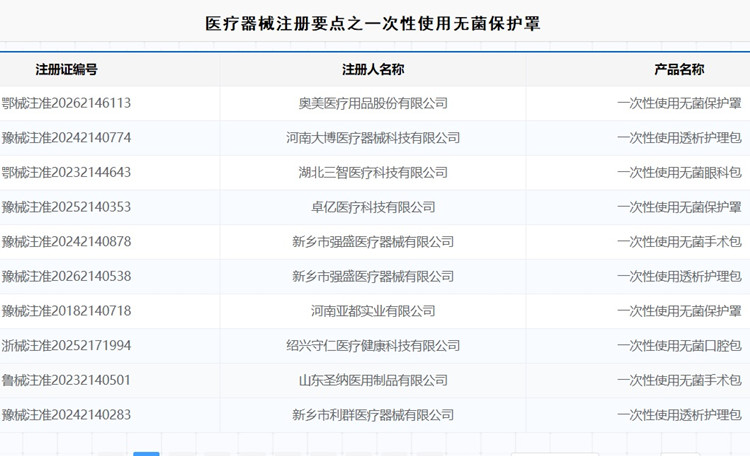Click registrant 河南大博医疗器械科技有限公司

pyautogui.click(x=373, y=138)
